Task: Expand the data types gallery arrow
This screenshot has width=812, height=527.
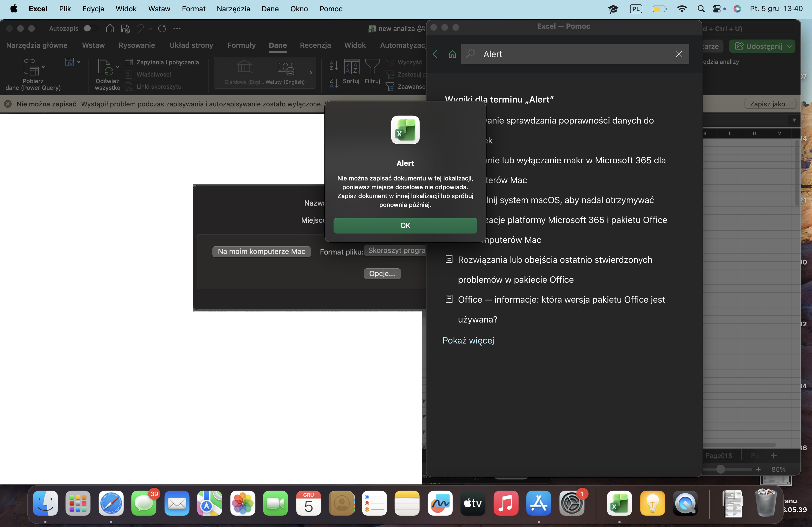Action: pos(311,73)
